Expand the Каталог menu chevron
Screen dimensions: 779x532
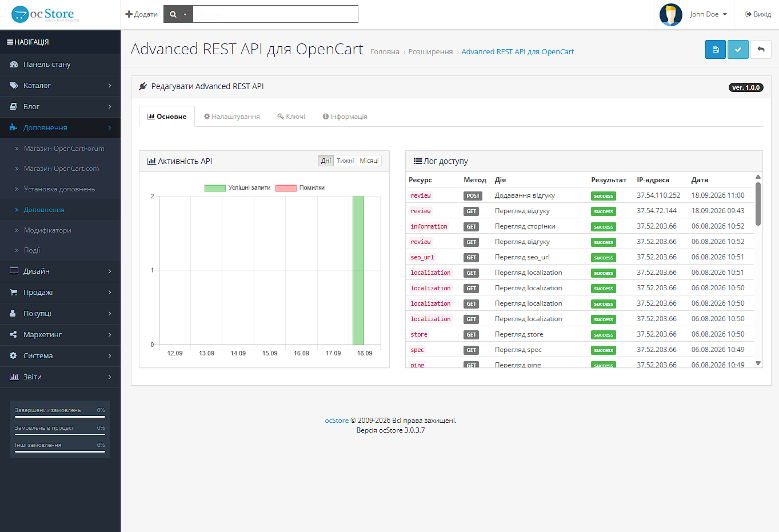point(110,86)
